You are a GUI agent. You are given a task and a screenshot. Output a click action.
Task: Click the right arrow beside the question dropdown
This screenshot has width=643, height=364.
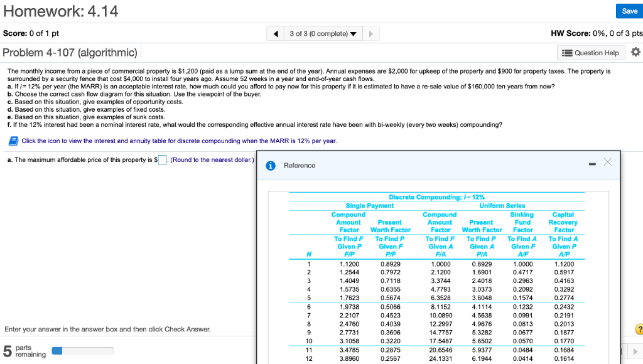tap(369, 33)
